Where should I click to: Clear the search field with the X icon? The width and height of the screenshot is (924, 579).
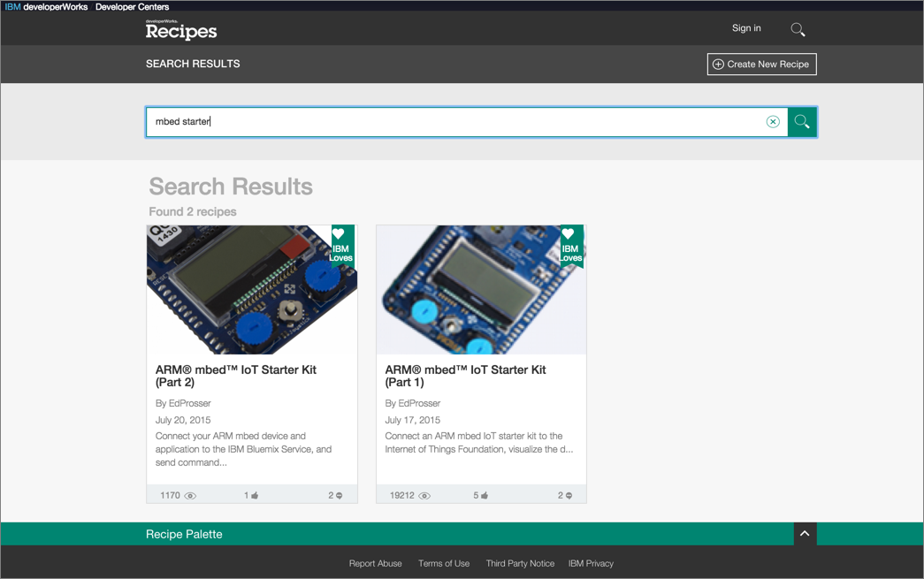(x=773, y=122)
